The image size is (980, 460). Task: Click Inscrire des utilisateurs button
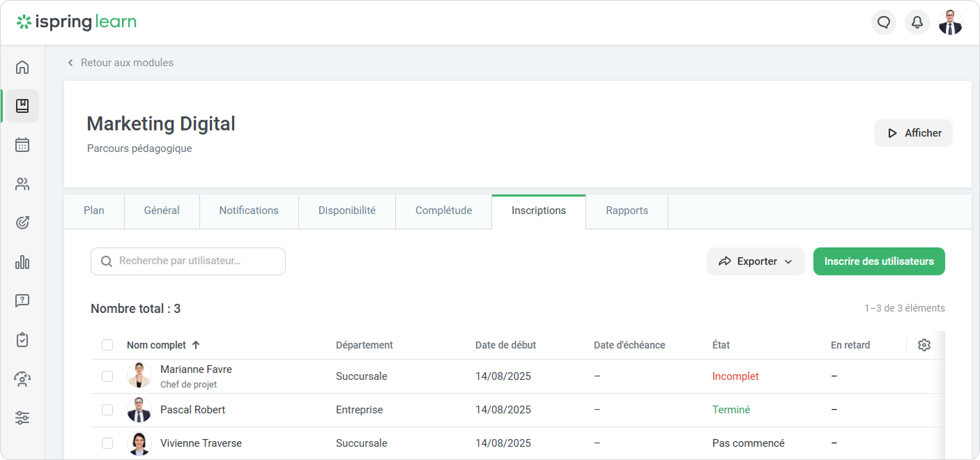879,261
